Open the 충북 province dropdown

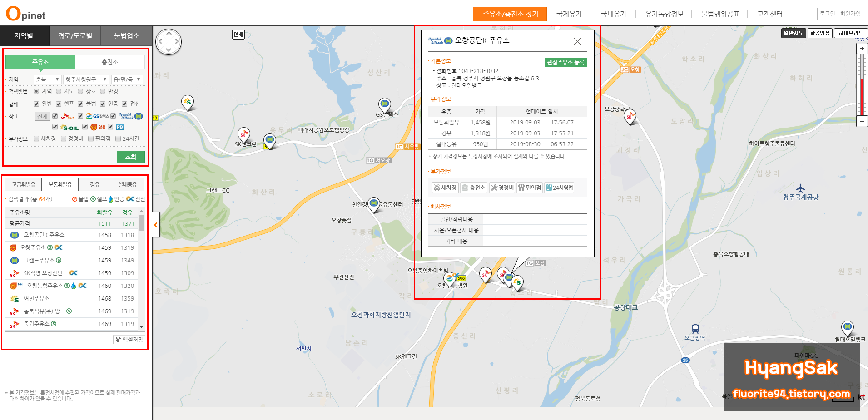click(x=47, y=79)
